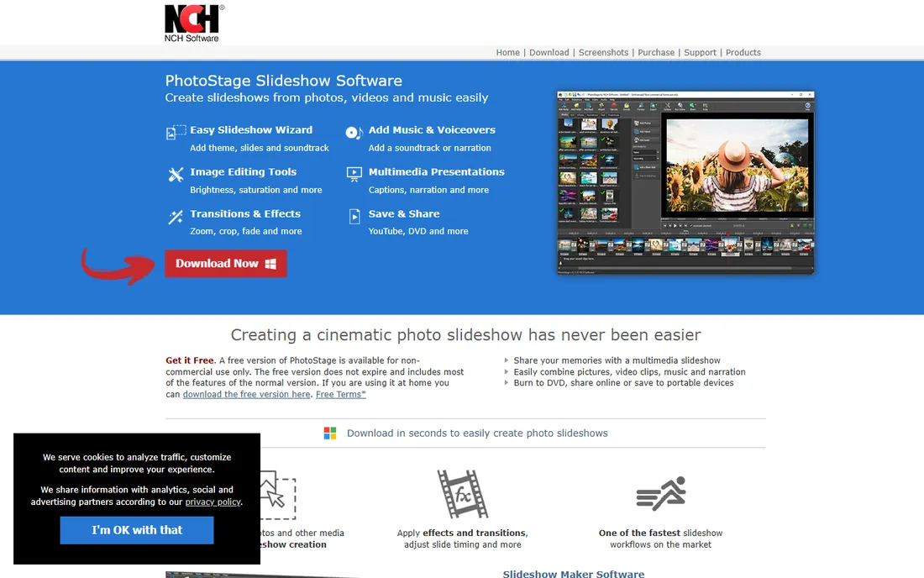Viewport: 924px width, 578px height.
Task: Click the Slideshow Maker Software heading
Action: (x=574, y=573)
